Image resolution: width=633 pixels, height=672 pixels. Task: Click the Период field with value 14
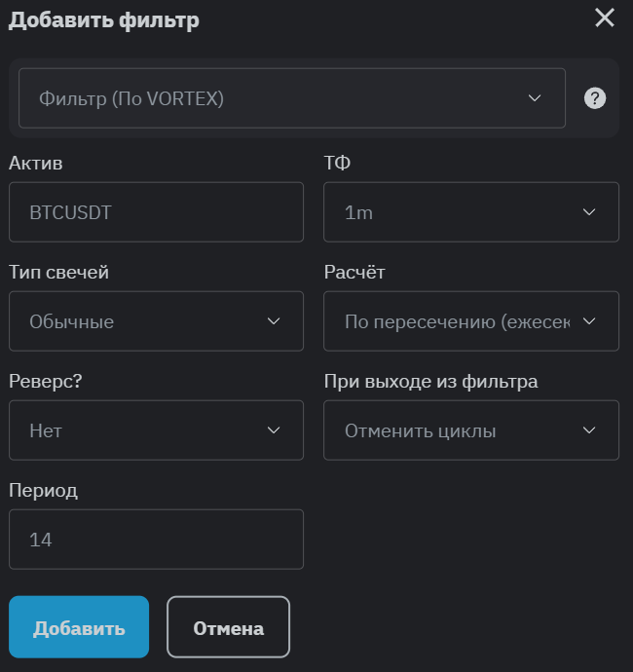(x=156, y=540)
